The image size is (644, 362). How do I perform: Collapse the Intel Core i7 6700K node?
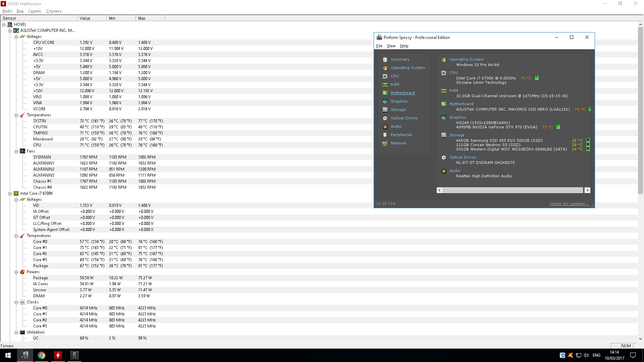[x=10, y=193]
